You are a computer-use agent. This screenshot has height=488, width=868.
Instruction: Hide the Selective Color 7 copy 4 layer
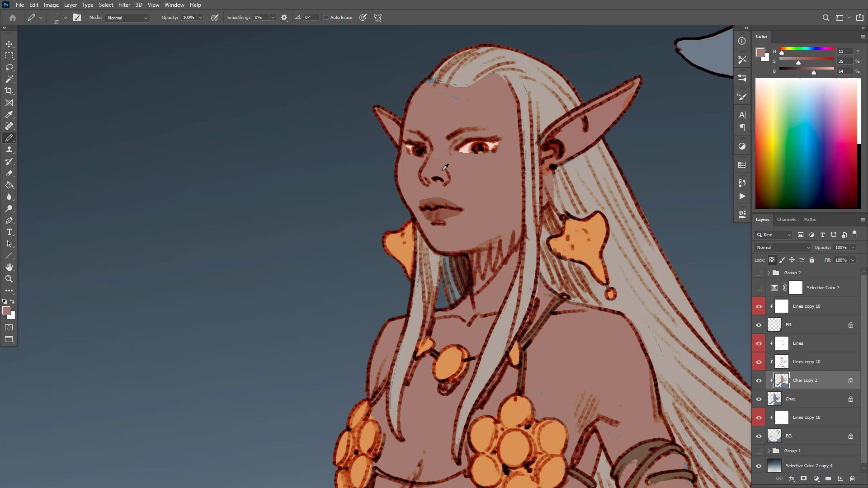pyautogui.click(x=759, y=466)
